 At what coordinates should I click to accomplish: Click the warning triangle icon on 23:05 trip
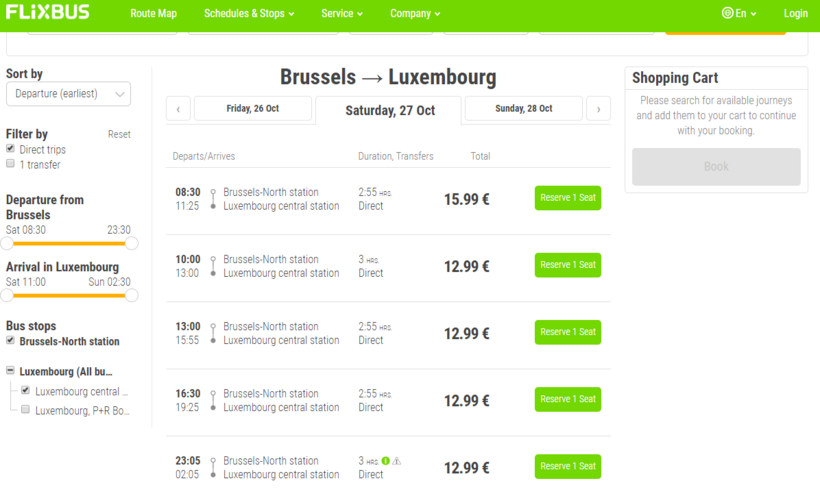click(x=397, y=461)
